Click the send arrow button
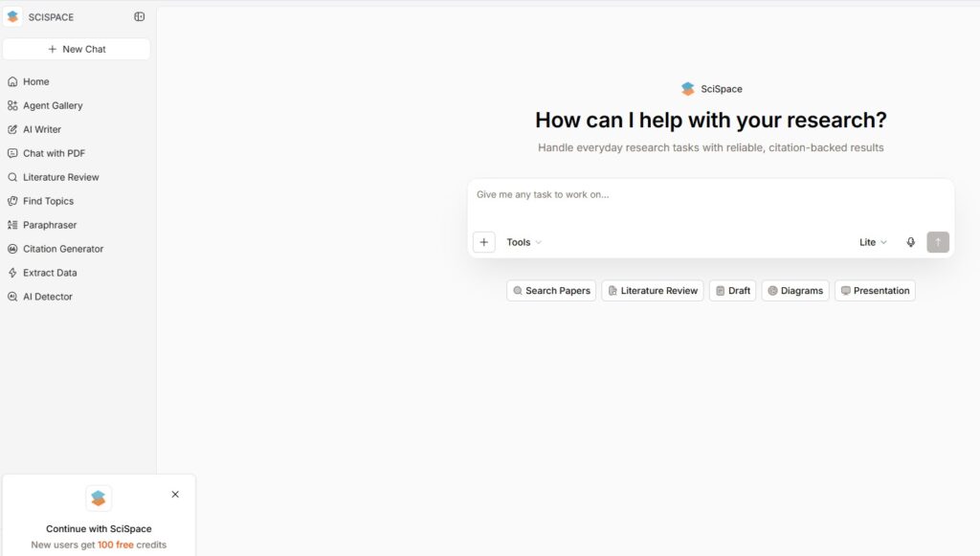This screenshot has width=980, height=556. [x=938, y=242]
